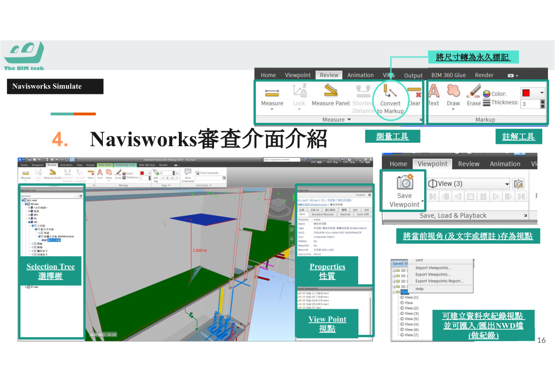Choose Export Viewpoints... from context menu

pos(433,274)
